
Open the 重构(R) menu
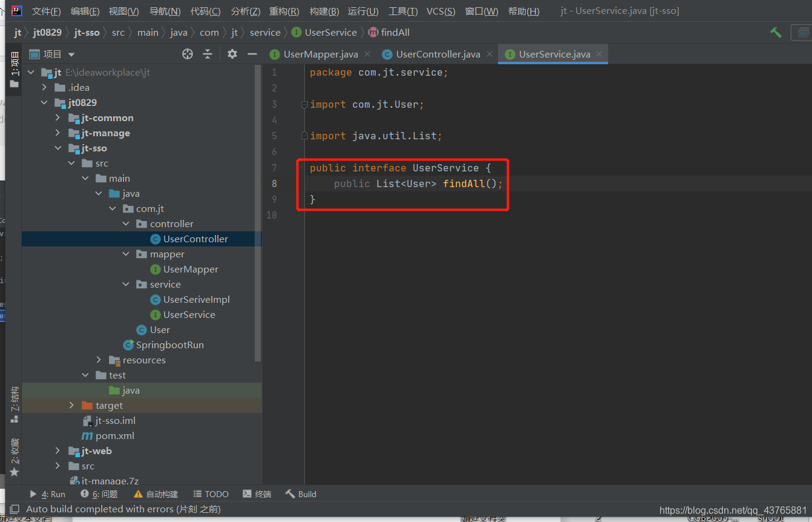(x=284, y=11)
